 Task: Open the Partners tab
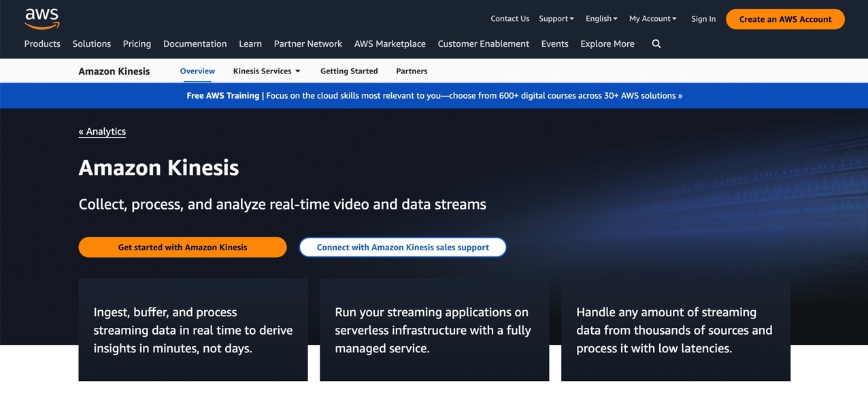coord(412,71)
